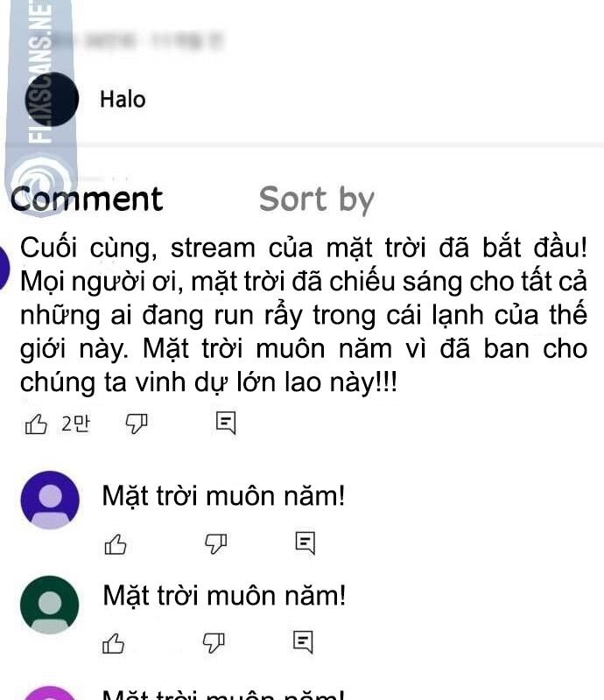Open the pink avatar at the bottom

50,693
